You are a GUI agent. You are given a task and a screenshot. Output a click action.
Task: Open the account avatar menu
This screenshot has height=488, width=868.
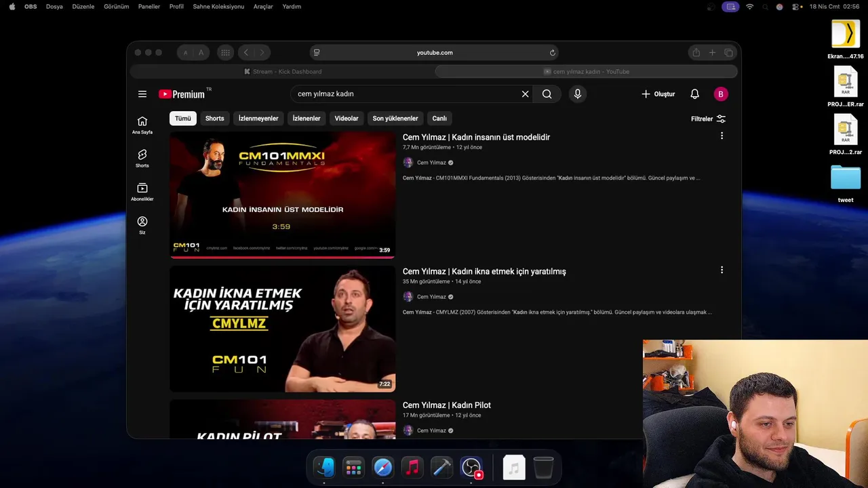coord(721,94)
